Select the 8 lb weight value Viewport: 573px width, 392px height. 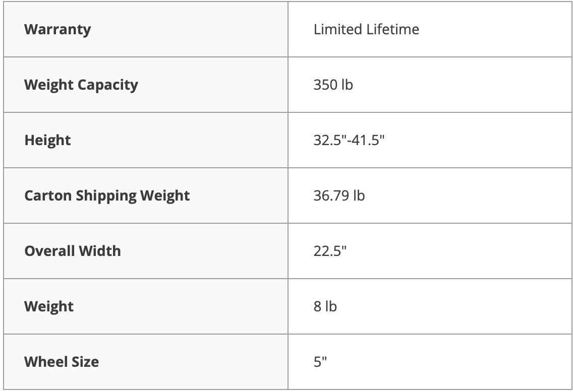(x=325, y=306)
